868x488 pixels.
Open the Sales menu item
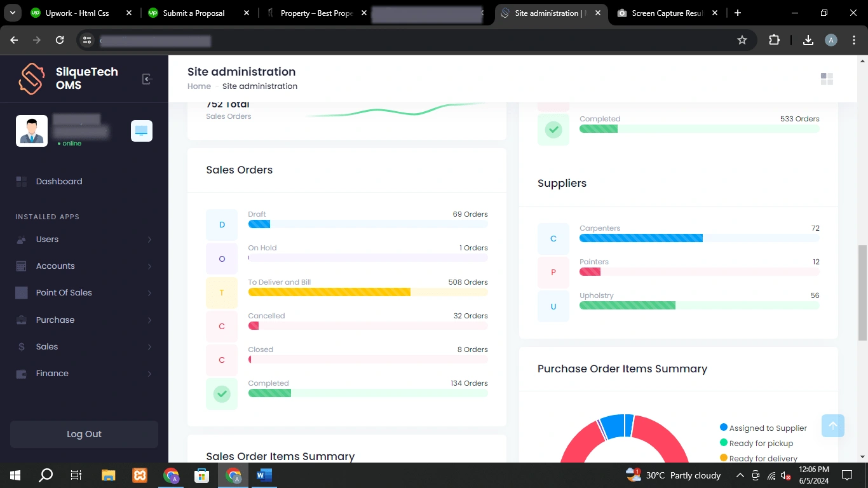(47, 347)
